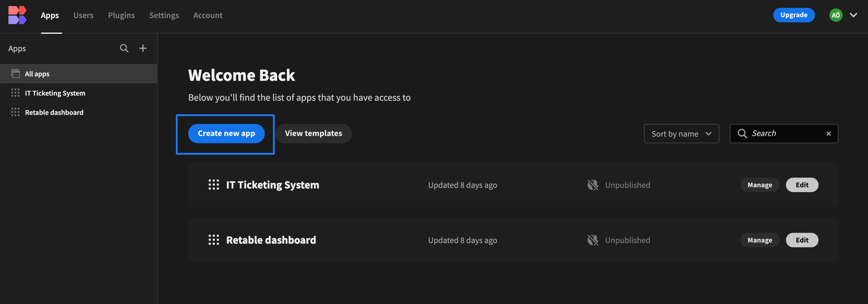This screenshot has width=868, height=304.
Task: Open the Sort by name dropdown
Action: pos(681,134)
